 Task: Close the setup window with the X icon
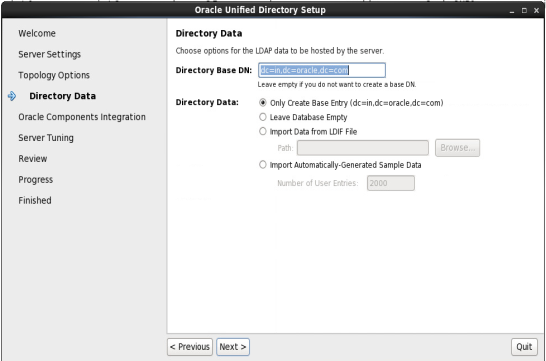click(536, 11)
